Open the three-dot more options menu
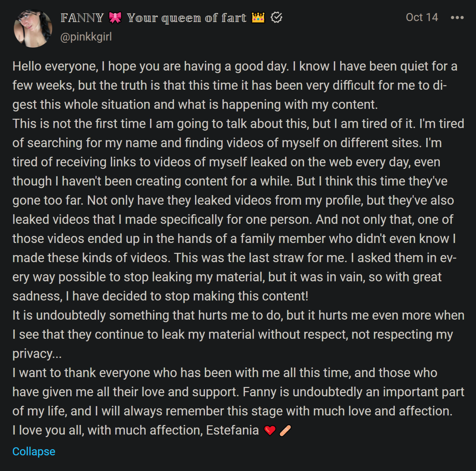The image size is (476, 471). click(457, 18)
